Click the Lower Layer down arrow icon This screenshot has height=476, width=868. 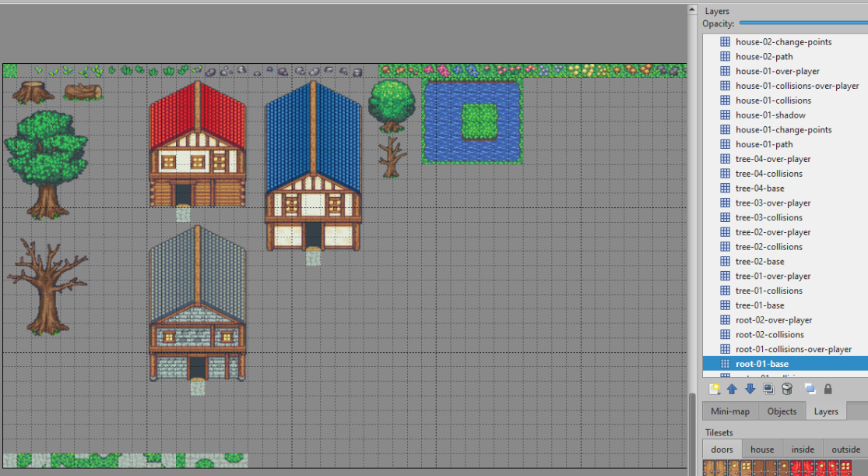750,389
